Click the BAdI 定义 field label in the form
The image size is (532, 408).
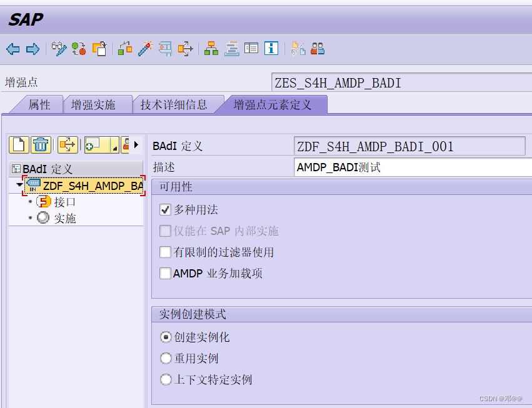[x=178, y=146]
